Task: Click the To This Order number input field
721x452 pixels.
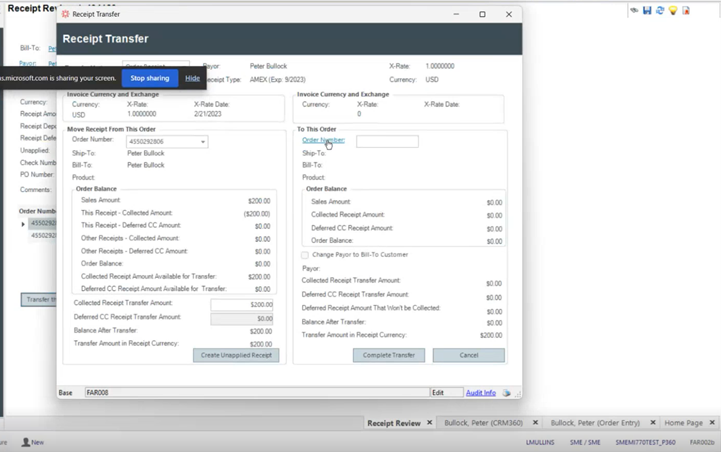Action: (387, 141)
